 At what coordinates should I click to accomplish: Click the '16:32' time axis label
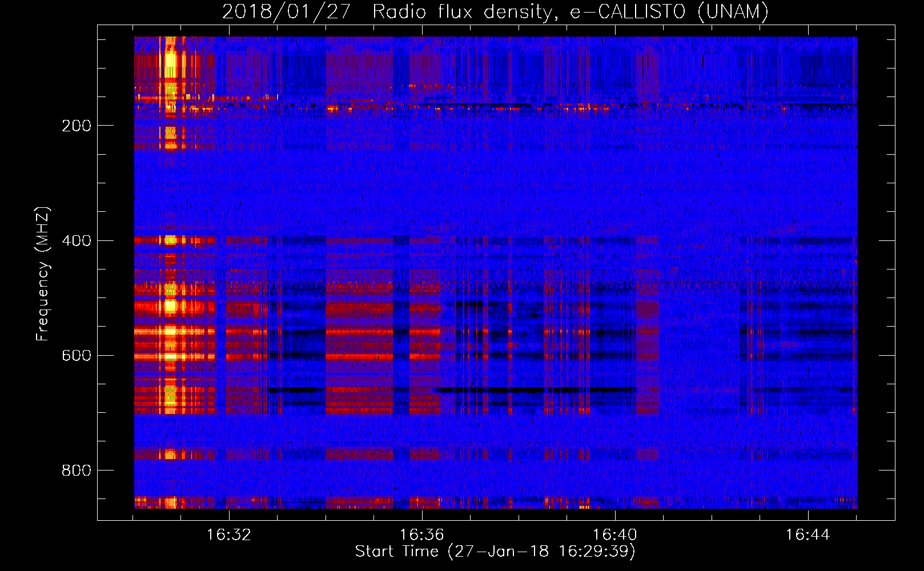pos(229,535)
